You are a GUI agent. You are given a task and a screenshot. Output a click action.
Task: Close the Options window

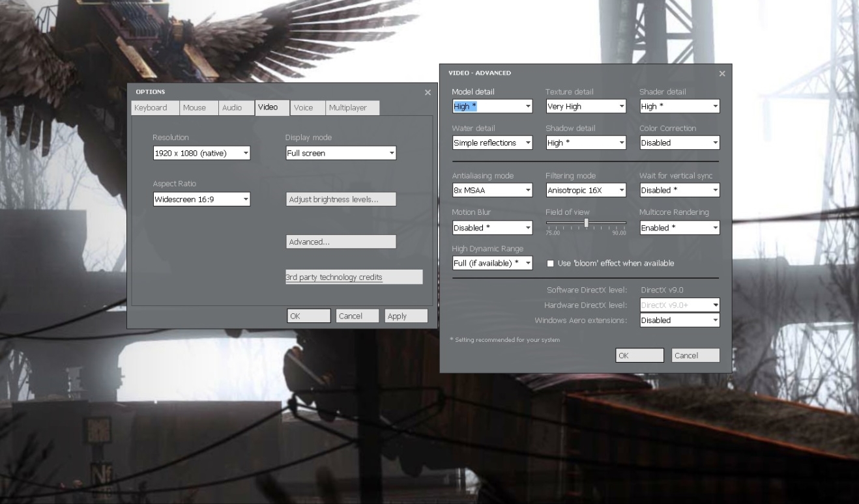pos(428,92)
